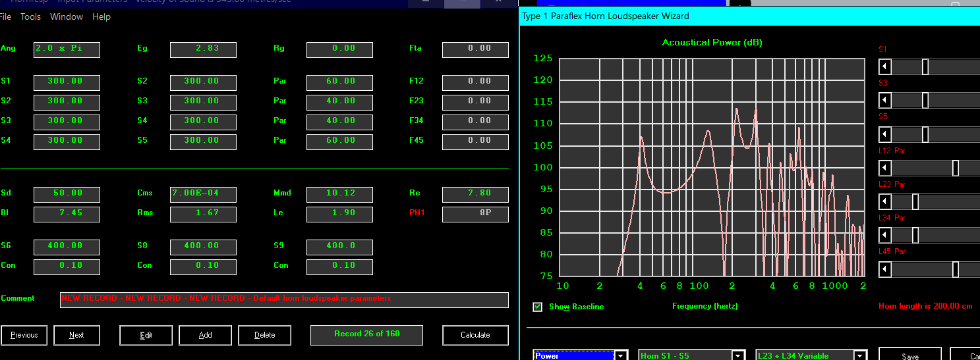This screenshot has height=360, width=980.
Task: Click the Bl field showing 7.45
Action: point(67,214)
